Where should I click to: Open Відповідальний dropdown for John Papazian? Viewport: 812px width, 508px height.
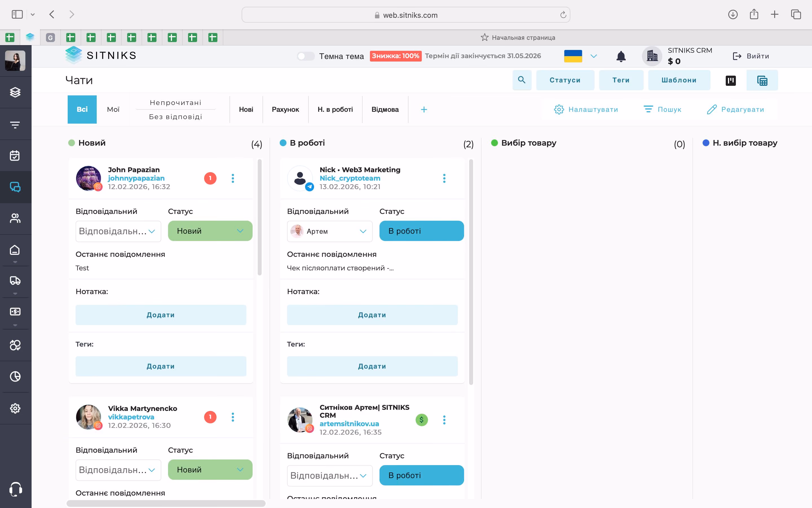[x=118, y=231]
